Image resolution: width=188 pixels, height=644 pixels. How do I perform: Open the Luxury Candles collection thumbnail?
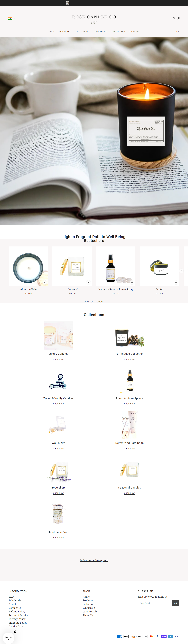(58, 335)
